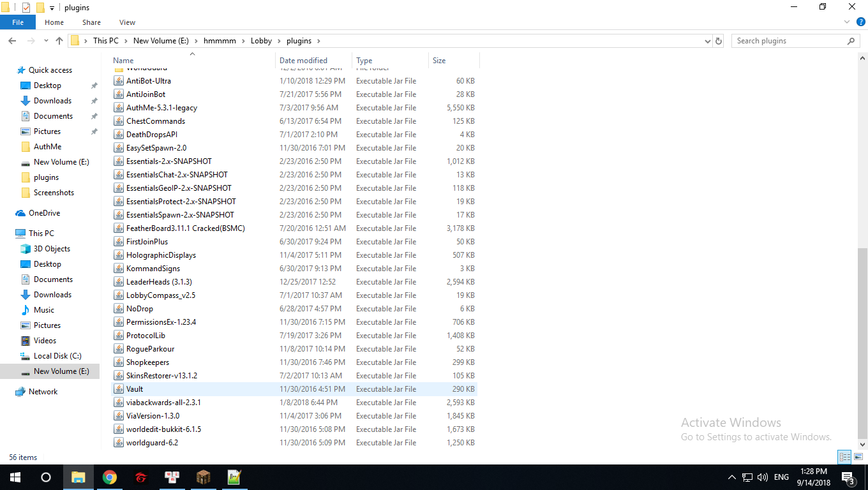This screenshot has width=868, height=490.
Task: Navigate to Lobby in the address bar
Action: coord(261,41)
